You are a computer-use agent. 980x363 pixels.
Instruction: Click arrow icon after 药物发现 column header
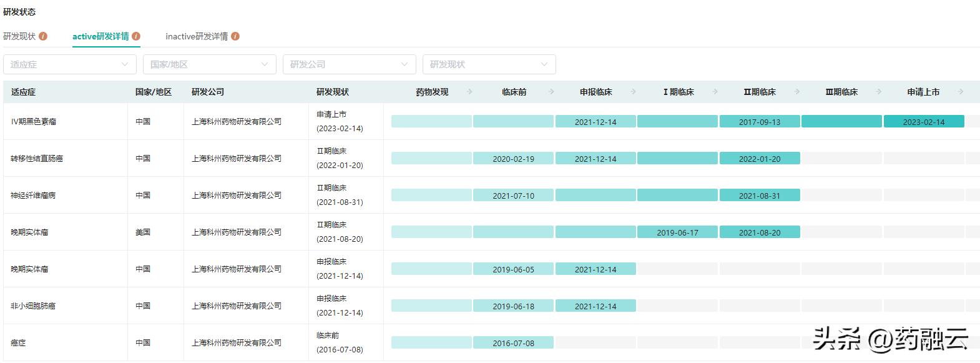[469, 92]
